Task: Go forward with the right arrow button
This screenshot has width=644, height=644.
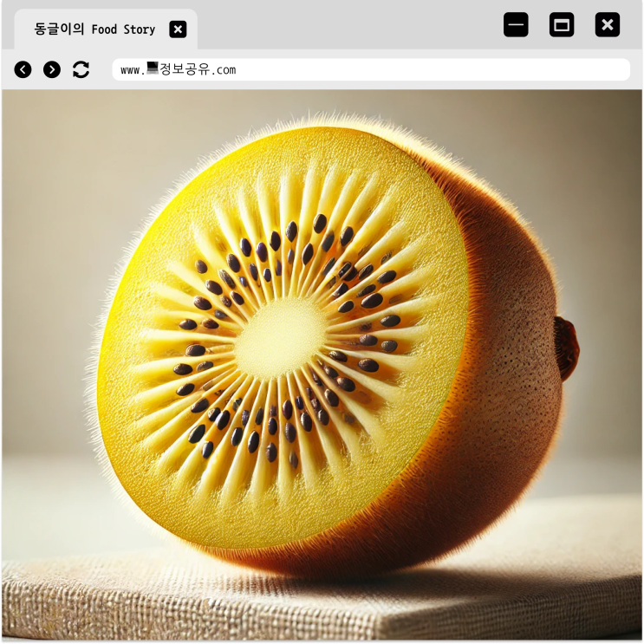Action: click(x=52, y=69)
